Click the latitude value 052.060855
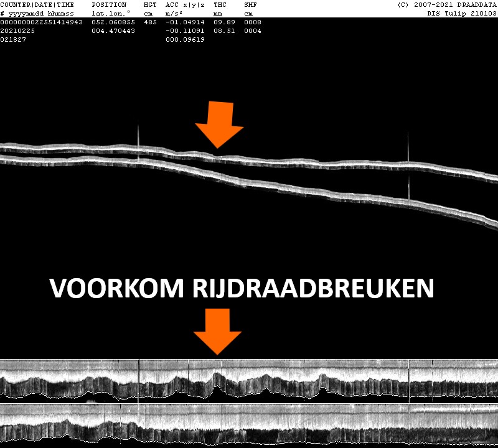This screenshot has width=498, height=448. click(x=113, y=22)
